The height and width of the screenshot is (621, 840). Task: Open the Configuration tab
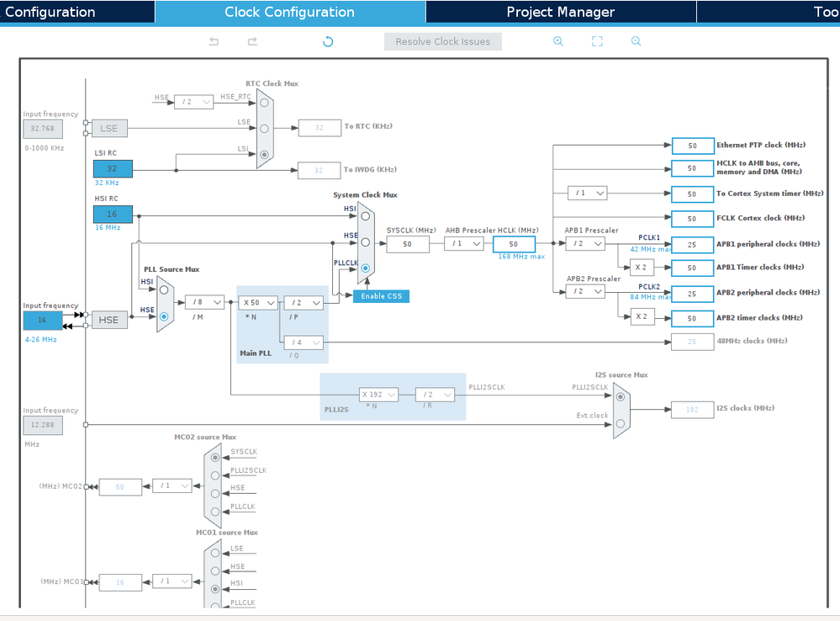click(76, 11)
